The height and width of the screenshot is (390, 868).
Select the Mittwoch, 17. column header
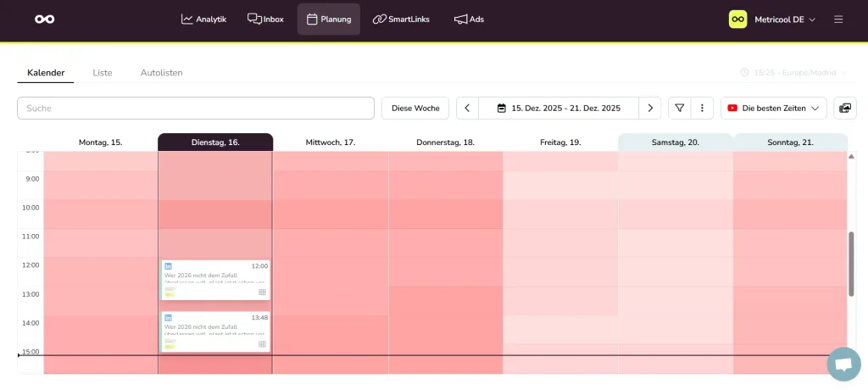(331, 142)
